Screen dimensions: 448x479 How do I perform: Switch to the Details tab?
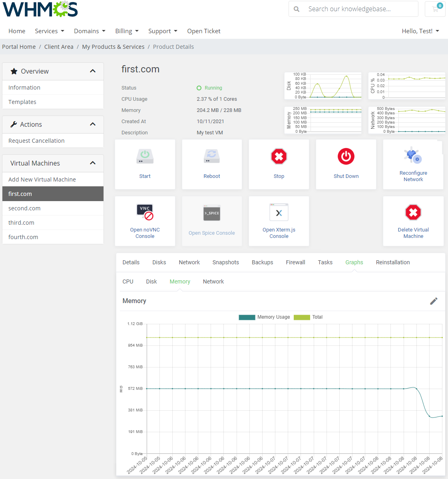tap(131, 262)
